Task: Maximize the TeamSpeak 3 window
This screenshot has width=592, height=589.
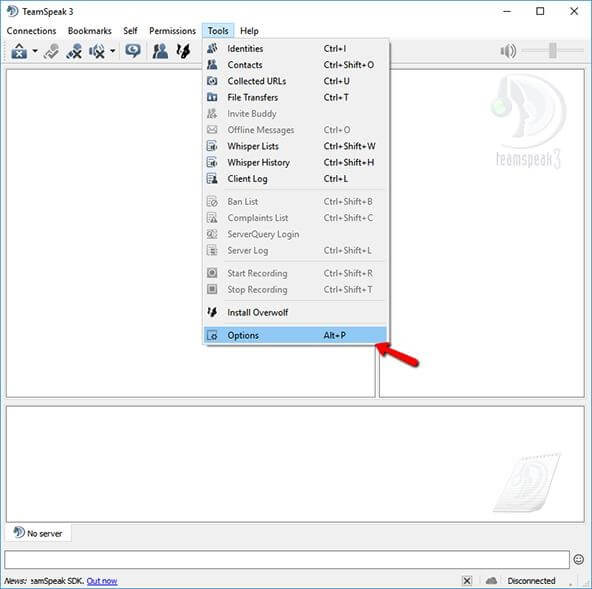Action: [x=540, y=11]
